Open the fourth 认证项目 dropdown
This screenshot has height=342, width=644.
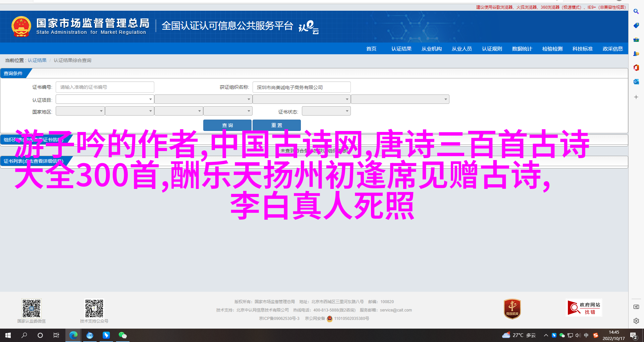(x=400, y=99)
